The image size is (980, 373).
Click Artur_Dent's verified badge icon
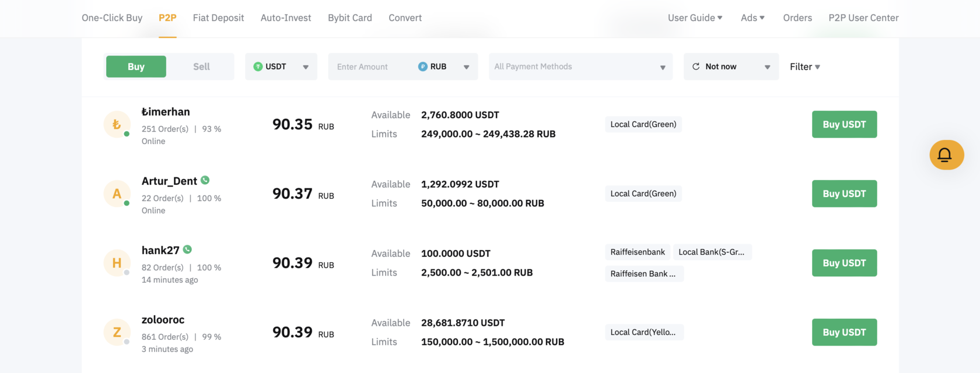[x=205, y=181]
